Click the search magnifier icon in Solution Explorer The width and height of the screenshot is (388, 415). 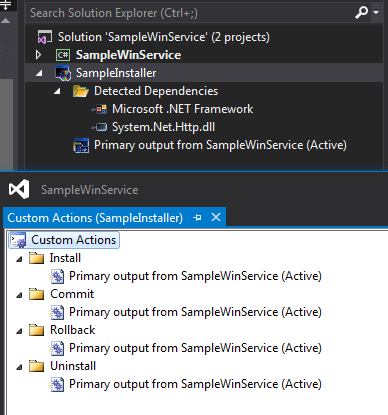(x=361, y=13)
